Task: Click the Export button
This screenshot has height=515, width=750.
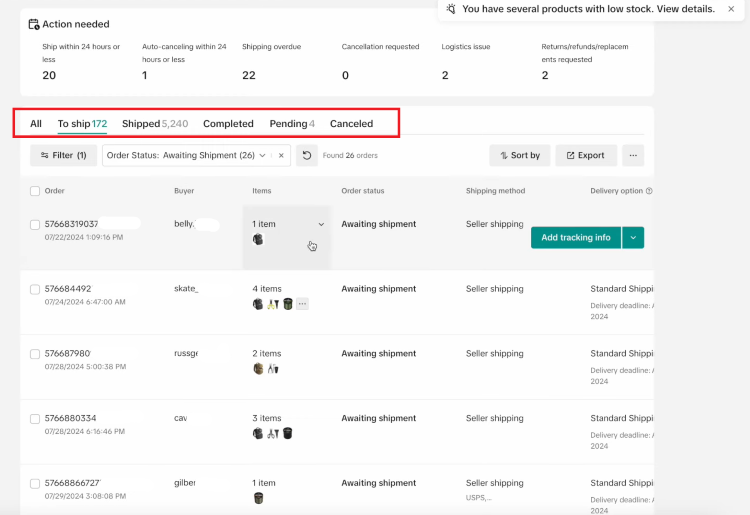Action: coord(586,155)
